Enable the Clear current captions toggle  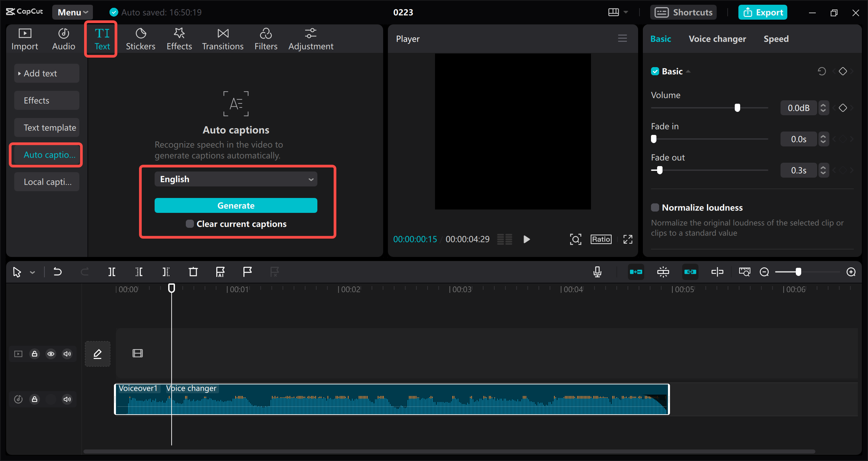190,224
